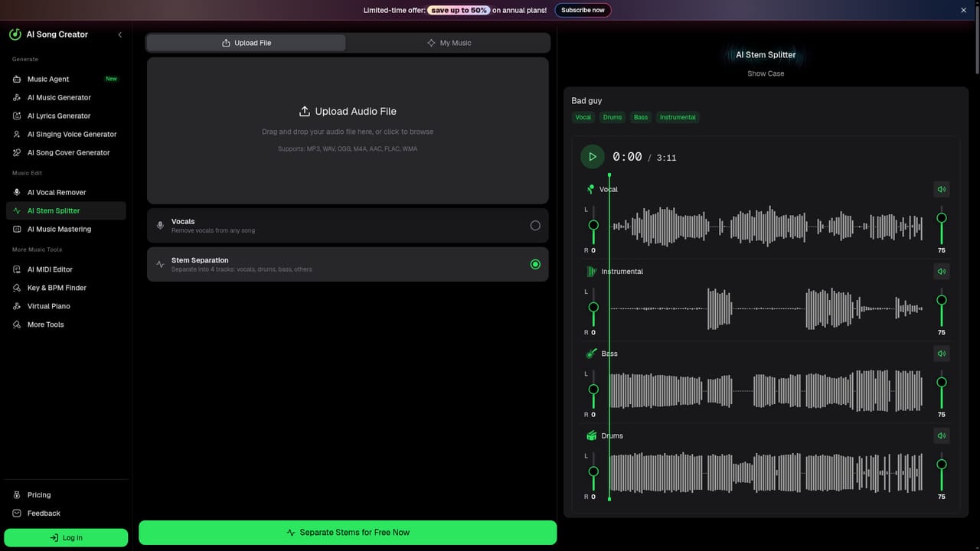Open AI Music Mastering tool

pyautogui.click(x=66, y=229)
